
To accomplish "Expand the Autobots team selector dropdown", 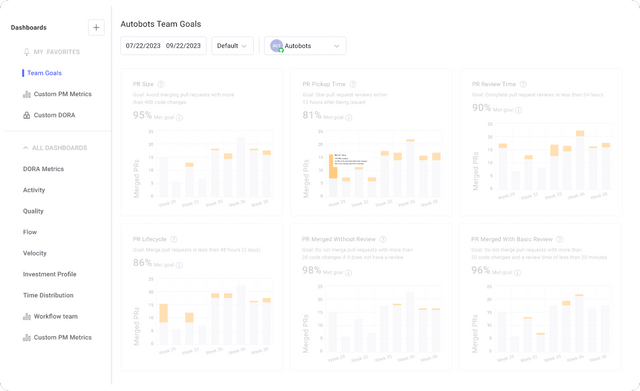I will point(305,46).
